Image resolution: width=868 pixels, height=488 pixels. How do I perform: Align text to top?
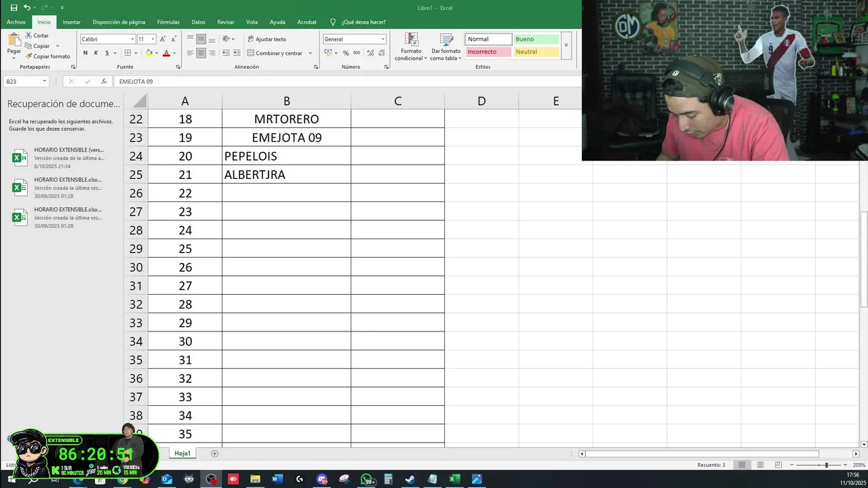click(x=191, y=39)
